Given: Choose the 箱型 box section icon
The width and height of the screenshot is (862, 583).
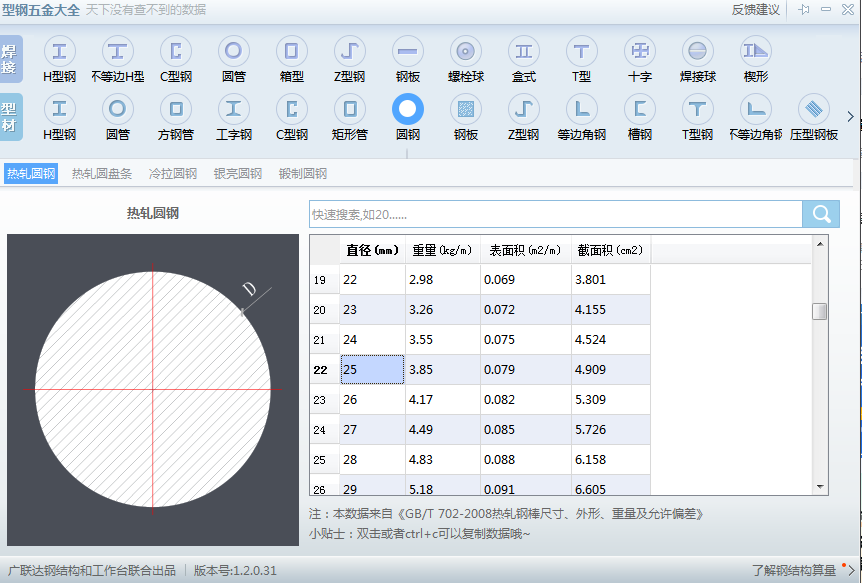Looking at the screenshot, I should pos(291,52).
